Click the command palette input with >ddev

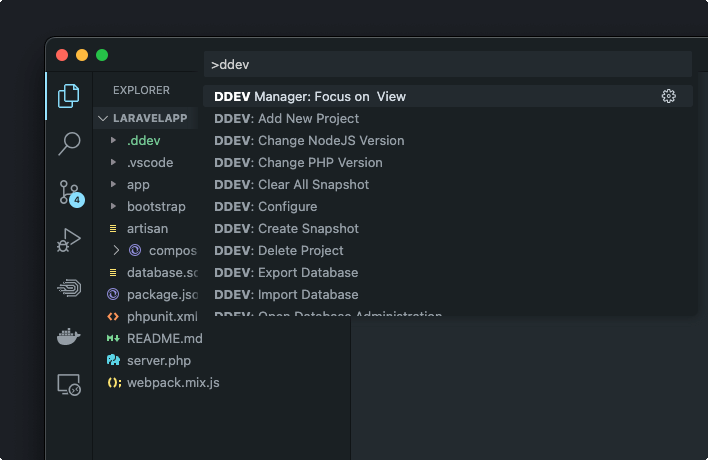tap(447, 65)
